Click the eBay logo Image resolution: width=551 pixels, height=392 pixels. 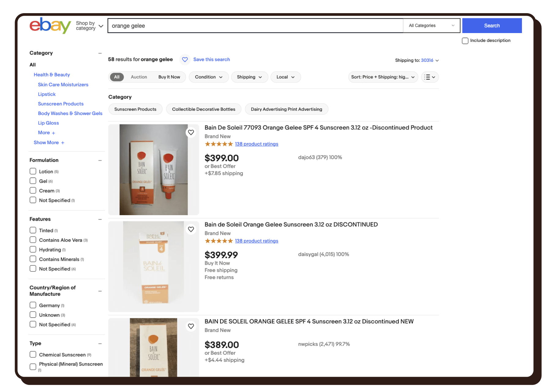coord(50,25)
